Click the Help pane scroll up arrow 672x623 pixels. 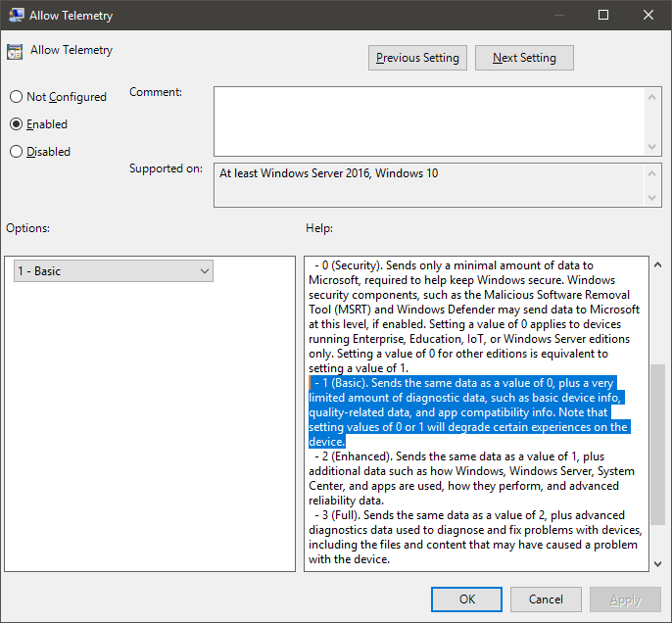pos(656,264)
